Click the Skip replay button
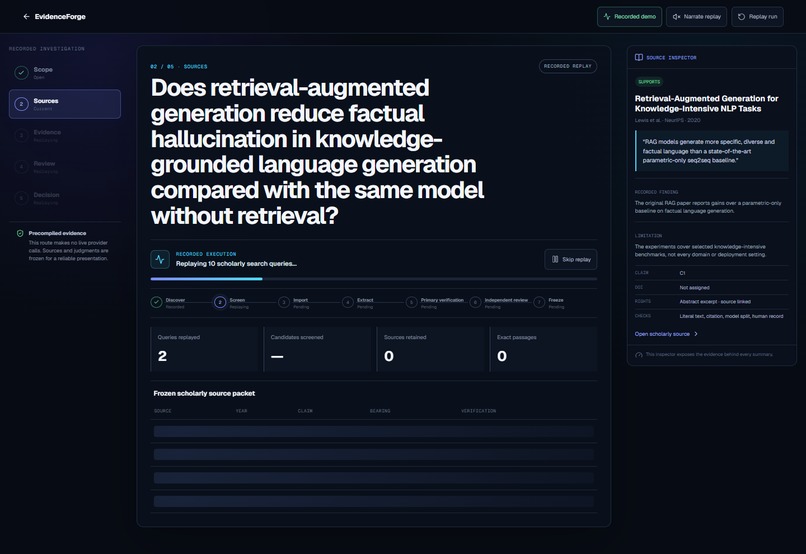 [571, 260]
